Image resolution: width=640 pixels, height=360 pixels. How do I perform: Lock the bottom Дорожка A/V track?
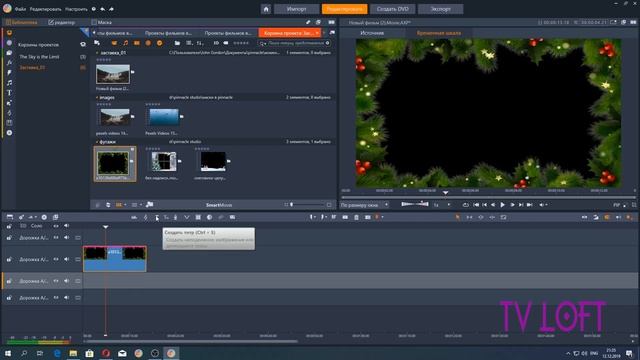(x=9, y=298)
